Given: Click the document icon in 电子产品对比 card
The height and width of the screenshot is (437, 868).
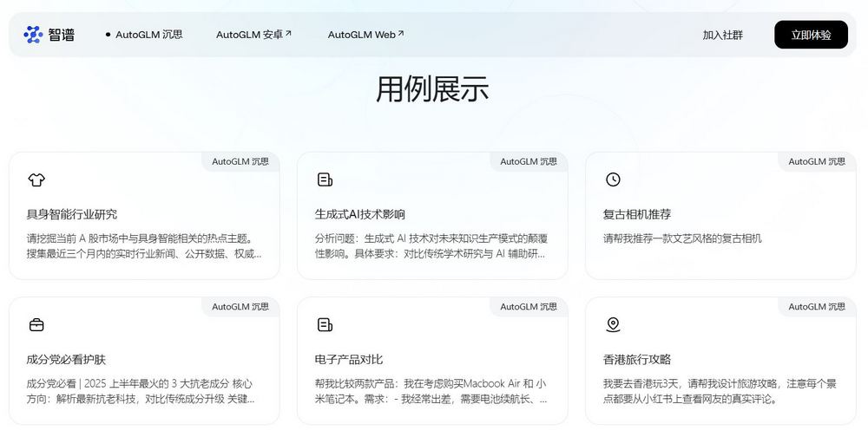Looking at the screenshot, I should [x=325, y=324].
